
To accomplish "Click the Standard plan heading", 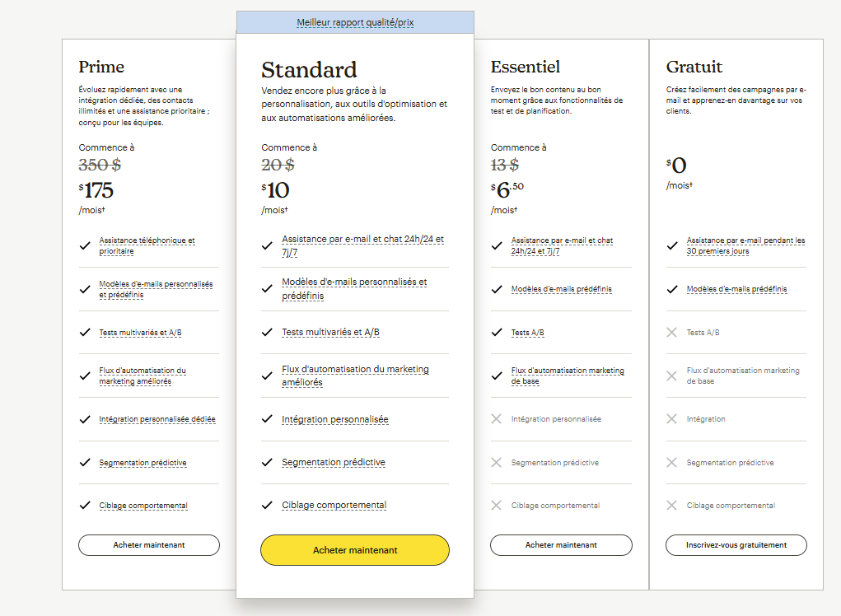I will (x=309, y=69).
